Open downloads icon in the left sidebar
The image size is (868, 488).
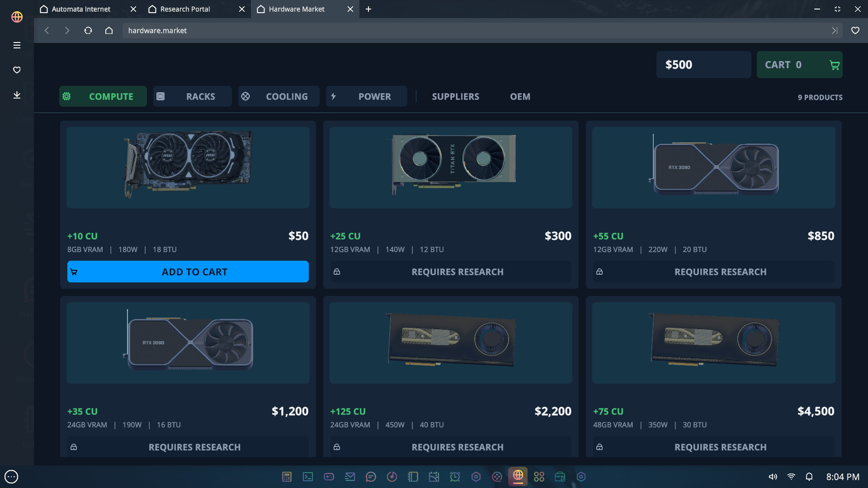pos(17,95)
